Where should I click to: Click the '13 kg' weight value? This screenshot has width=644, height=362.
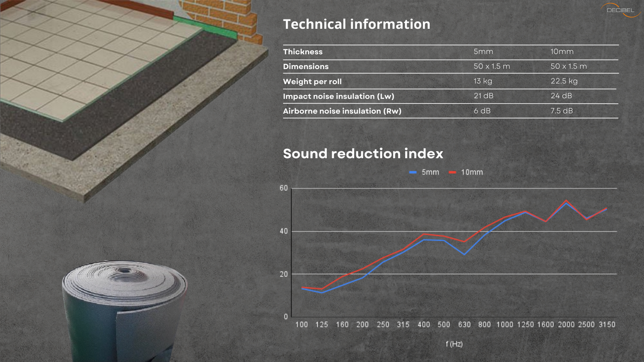483,81
